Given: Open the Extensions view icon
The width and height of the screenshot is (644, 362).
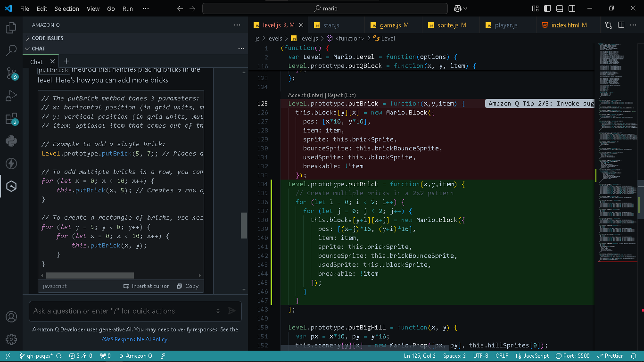Looking at the screenshot, I should [x=11, y=119].
